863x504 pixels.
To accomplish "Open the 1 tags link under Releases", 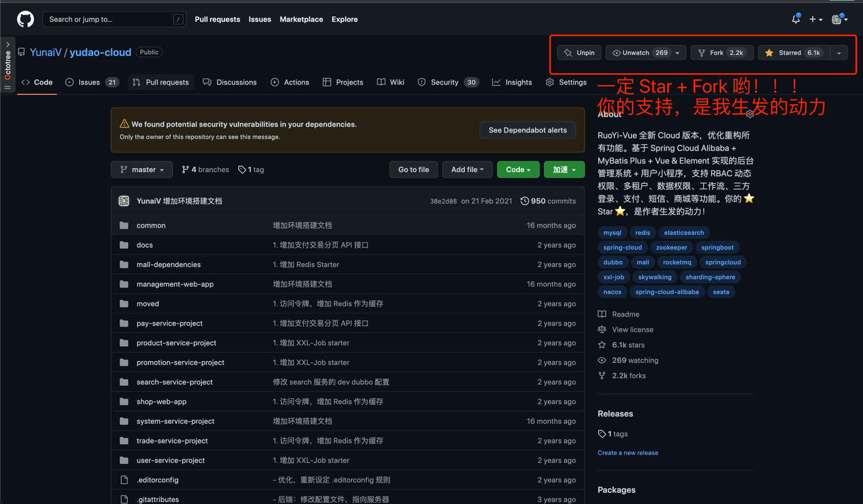I will (x=613, y=434).
